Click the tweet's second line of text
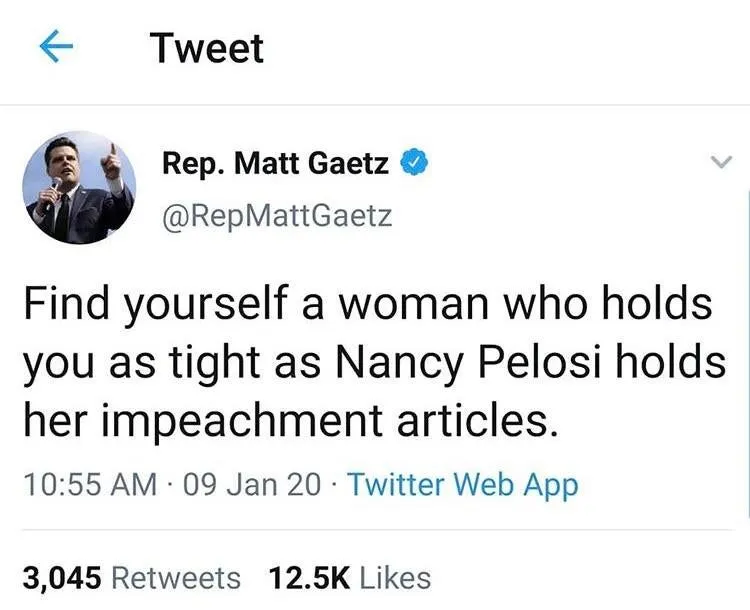The height and width of the screenshot is (610, 750). (373, 362)
